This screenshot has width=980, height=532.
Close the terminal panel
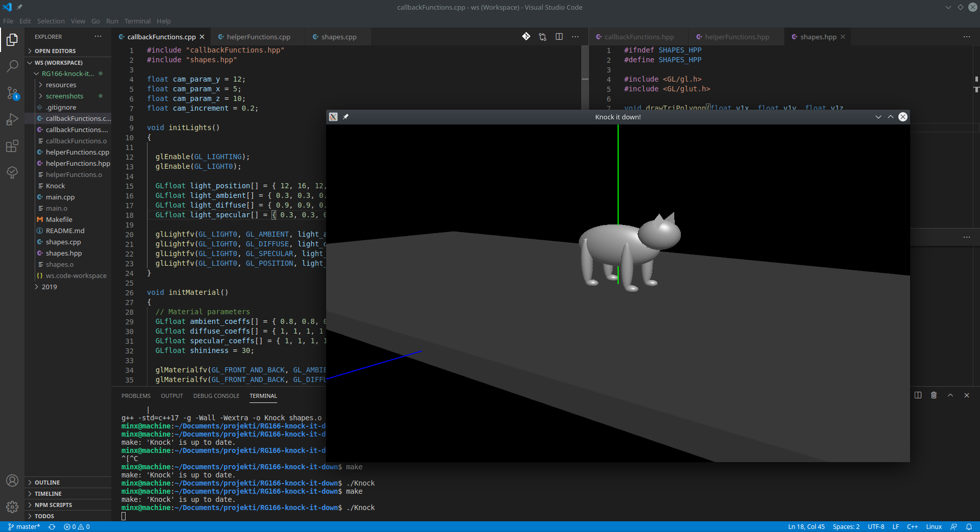coord(967,395)
